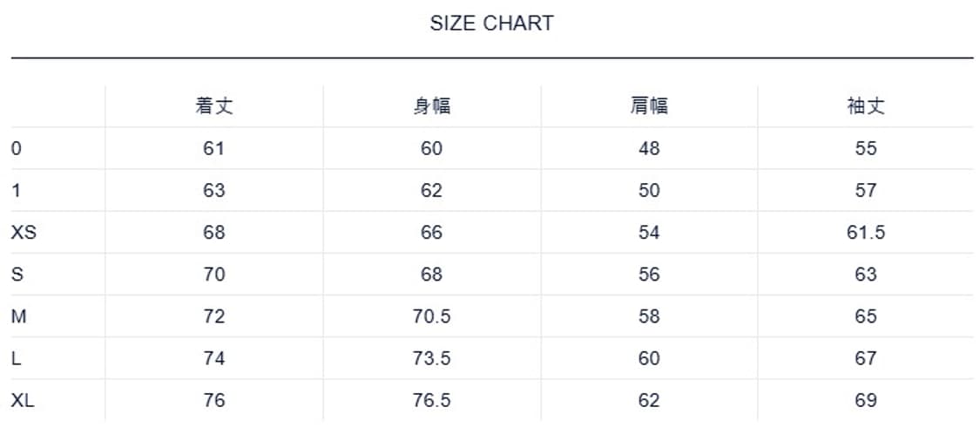
Task: Select the 肩幅 value for size 0
Action: [x=649, y=149]
